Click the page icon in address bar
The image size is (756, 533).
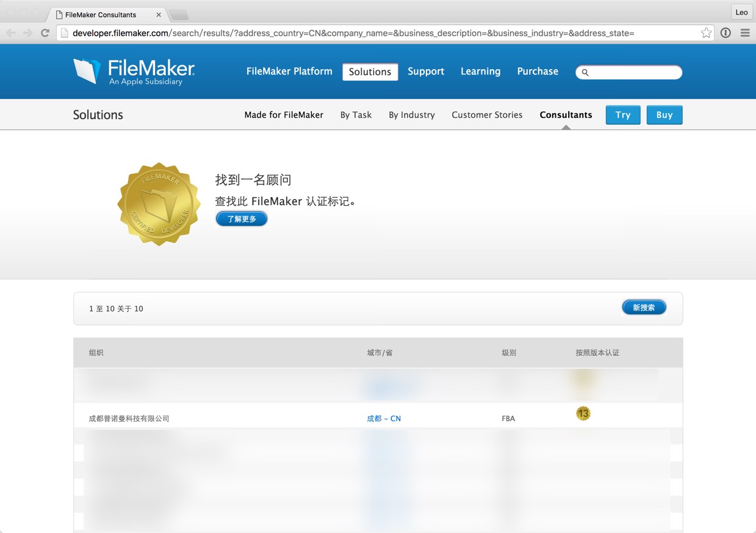tap(64, 33)
